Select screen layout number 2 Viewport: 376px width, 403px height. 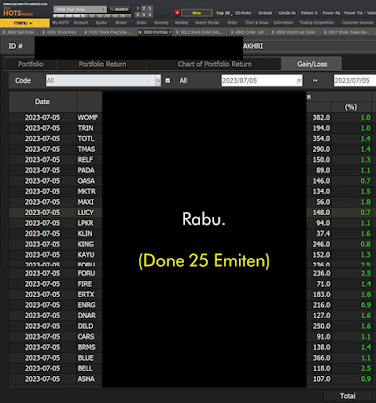144,9
